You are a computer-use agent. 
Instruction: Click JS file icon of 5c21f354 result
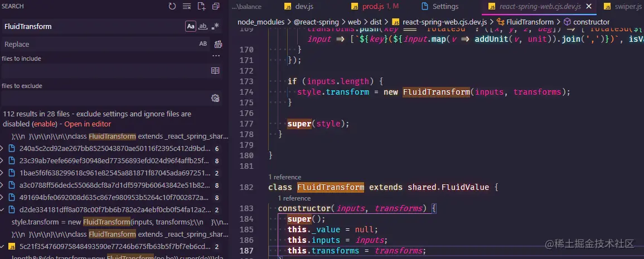click(12, 247)
